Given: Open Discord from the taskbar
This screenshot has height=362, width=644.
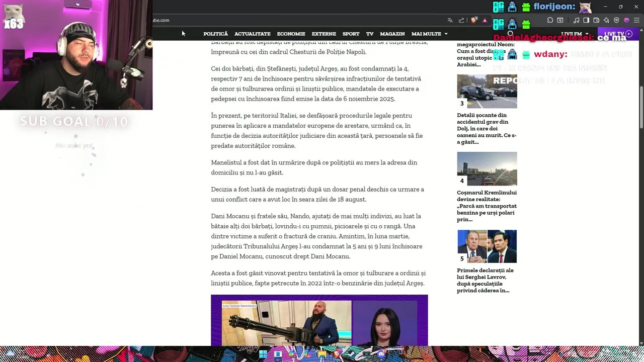Looking at the screenshot, I should [381, 354].
